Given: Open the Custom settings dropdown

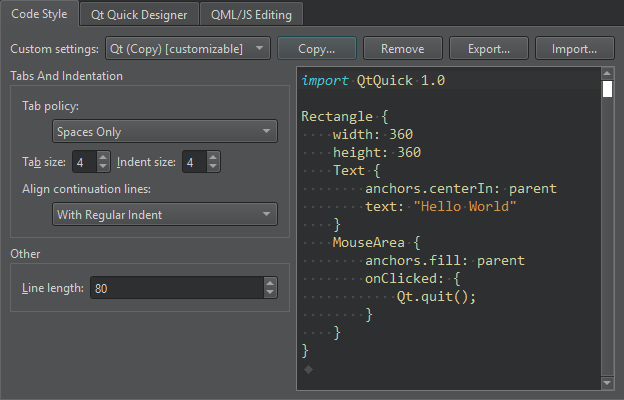Looking at the screenshot, I should point(187,48).
